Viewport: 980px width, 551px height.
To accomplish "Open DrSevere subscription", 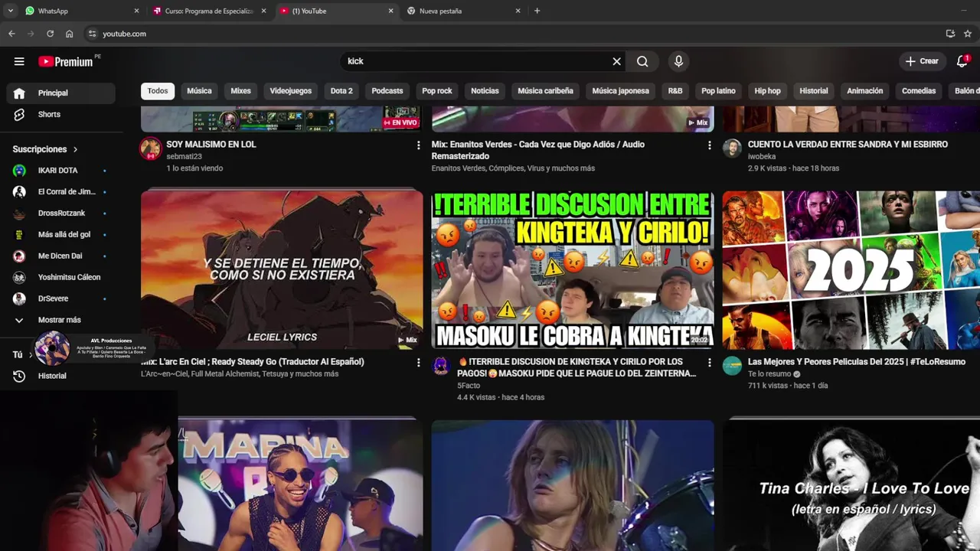I will point(60,298).
